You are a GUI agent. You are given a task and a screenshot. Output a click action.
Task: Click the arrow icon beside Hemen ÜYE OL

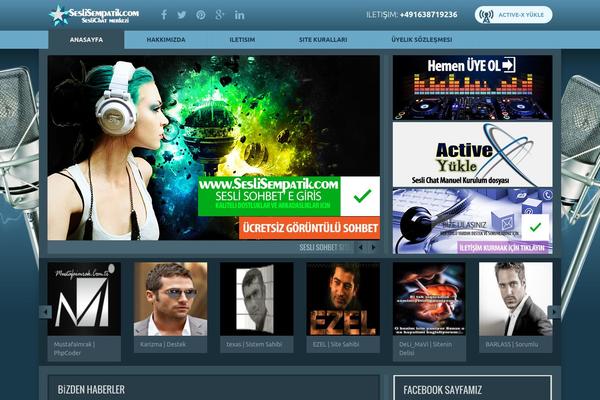(x=509, y=65)
